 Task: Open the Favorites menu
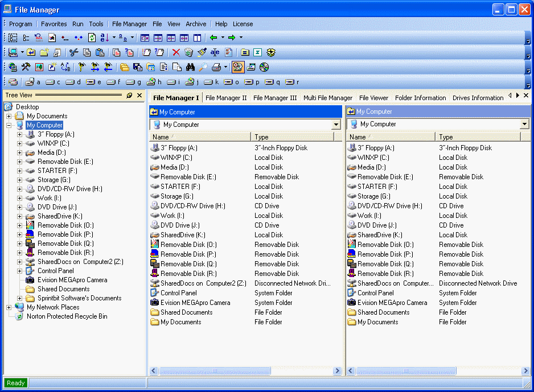pyautogui.click(x=54, y=24)
